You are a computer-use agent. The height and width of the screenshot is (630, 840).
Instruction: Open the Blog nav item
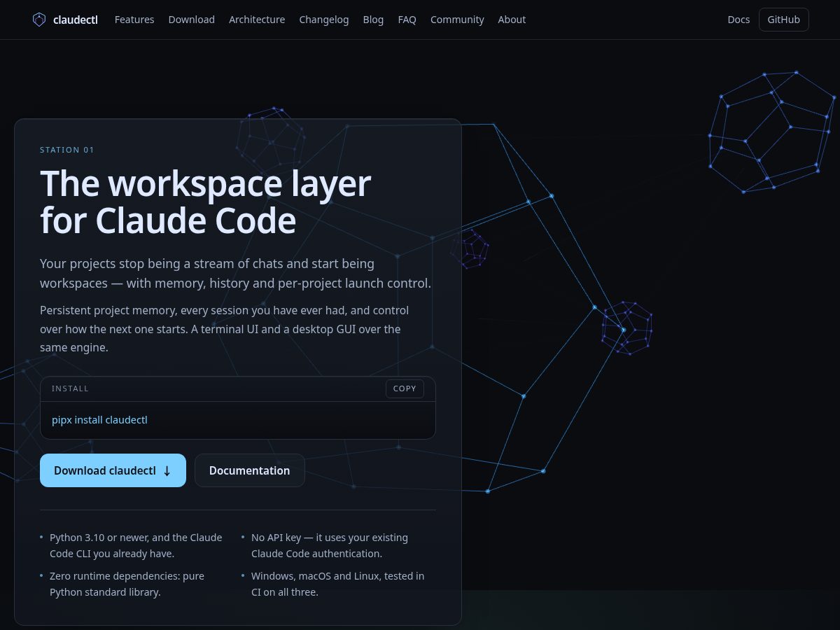(373, 20)
